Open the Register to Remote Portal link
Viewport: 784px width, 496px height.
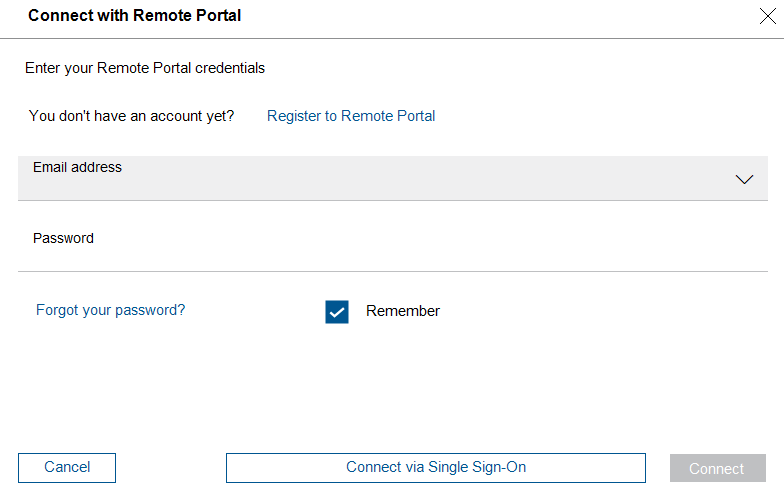(351, 116)
